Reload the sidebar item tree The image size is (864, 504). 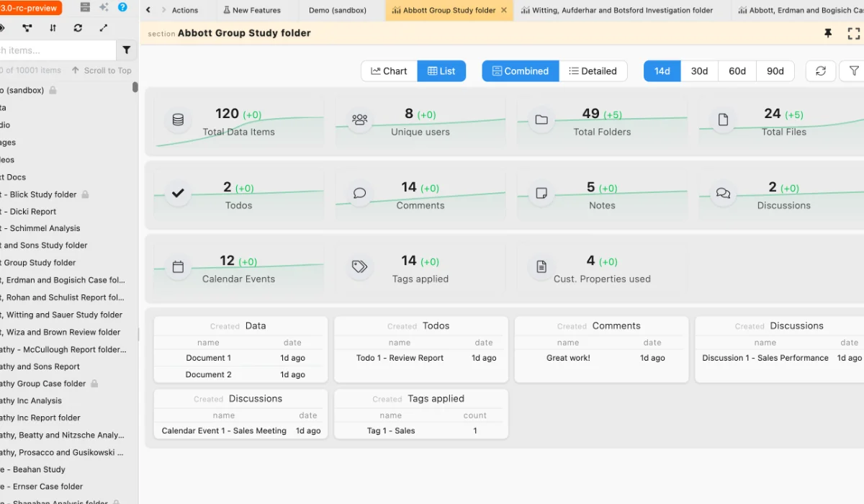[78, 28]
